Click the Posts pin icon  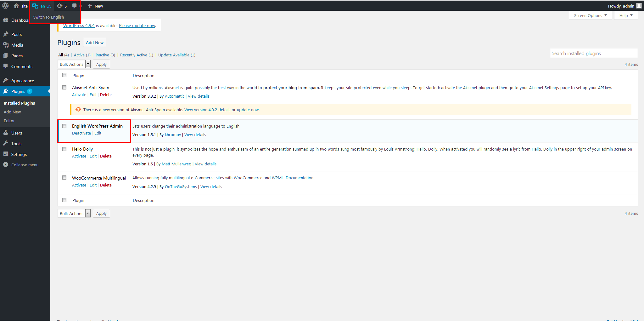click(6, 34)
